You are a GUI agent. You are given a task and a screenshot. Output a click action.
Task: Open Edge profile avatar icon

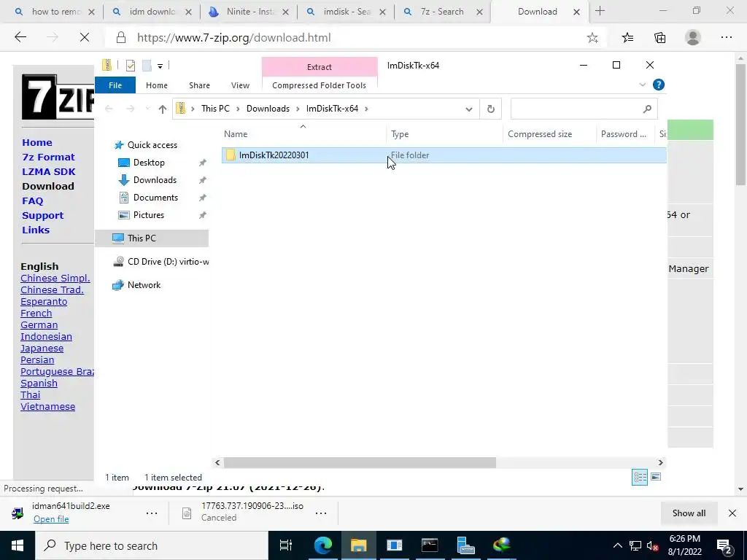coord(693,38)
